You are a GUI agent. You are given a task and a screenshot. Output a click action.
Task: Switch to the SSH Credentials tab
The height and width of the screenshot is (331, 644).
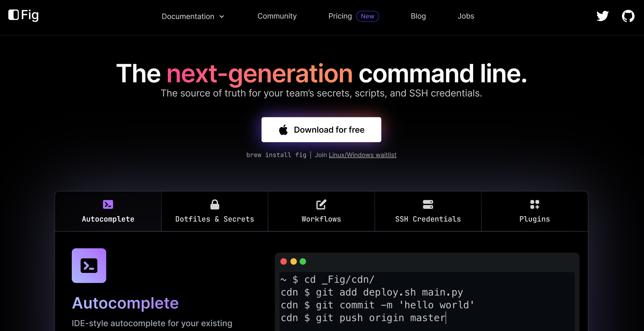tap(428, 211)
